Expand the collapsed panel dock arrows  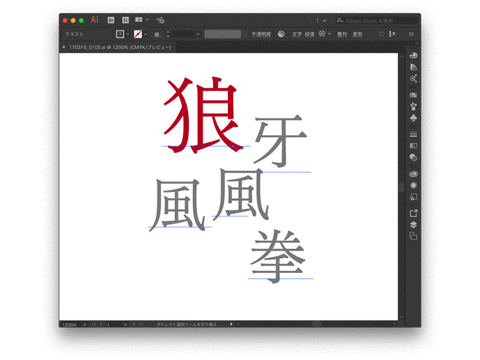[x=416, y=43]
